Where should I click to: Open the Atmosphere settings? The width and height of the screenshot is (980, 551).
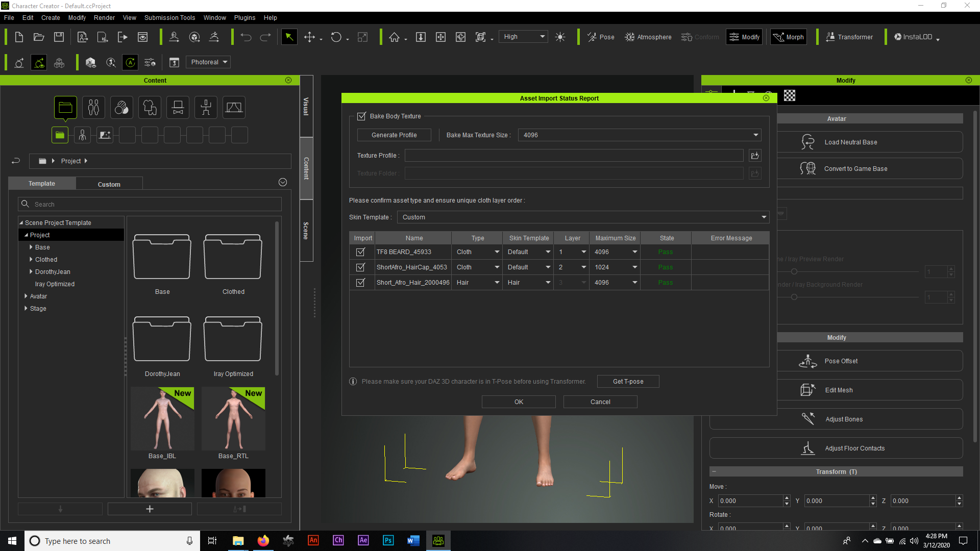point(648,37)
